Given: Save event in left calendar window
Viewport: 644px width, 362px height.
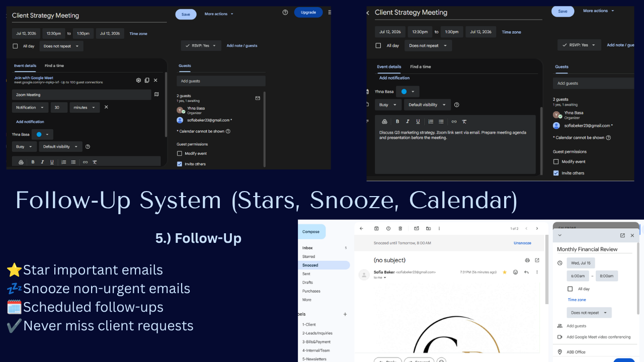Looking at the screenshot, I should coord(186,14).
